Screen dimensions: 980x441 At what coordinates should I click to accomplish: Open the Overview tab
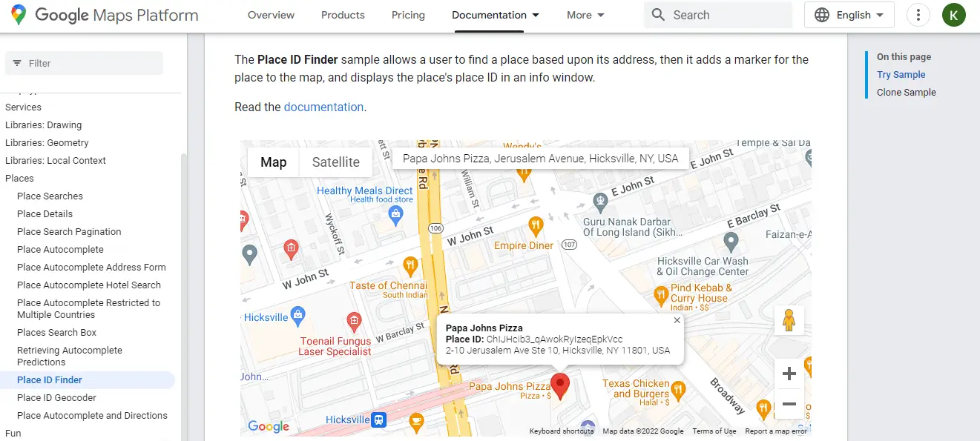(x=271, y=15)
